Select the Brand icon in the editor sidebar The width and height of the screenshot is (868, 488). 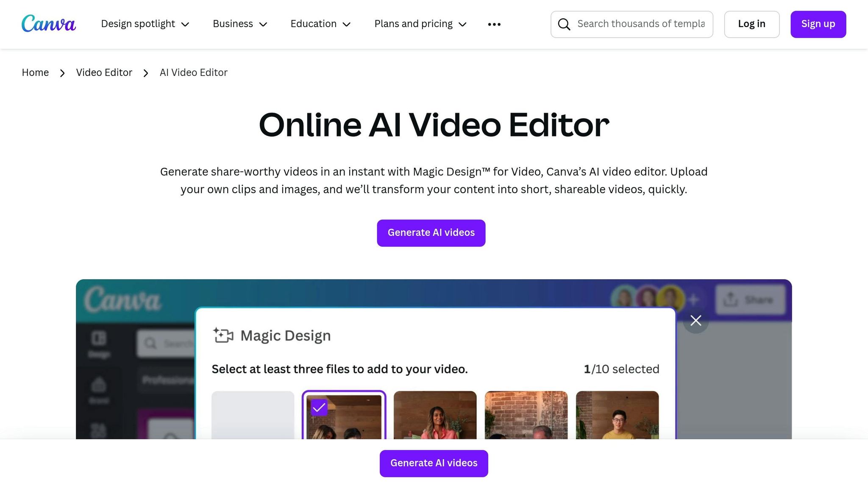(99, 383)
